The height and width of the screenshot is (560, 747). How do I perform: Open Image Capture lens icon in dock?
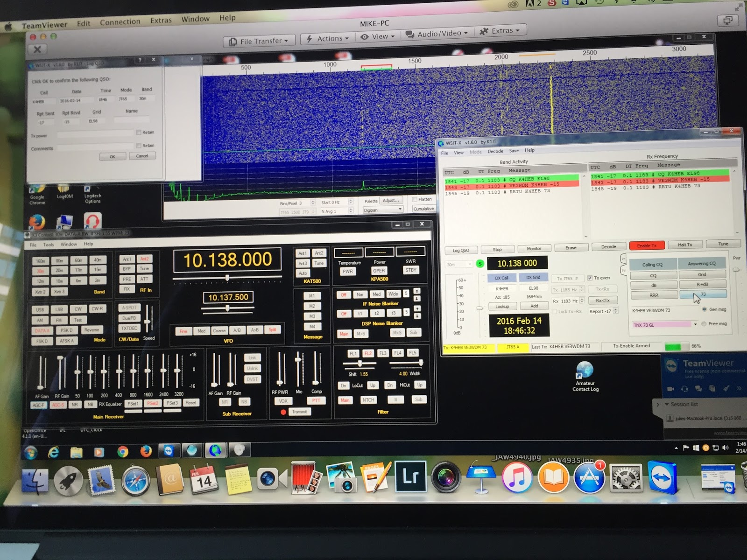click(x=446, y=476)
